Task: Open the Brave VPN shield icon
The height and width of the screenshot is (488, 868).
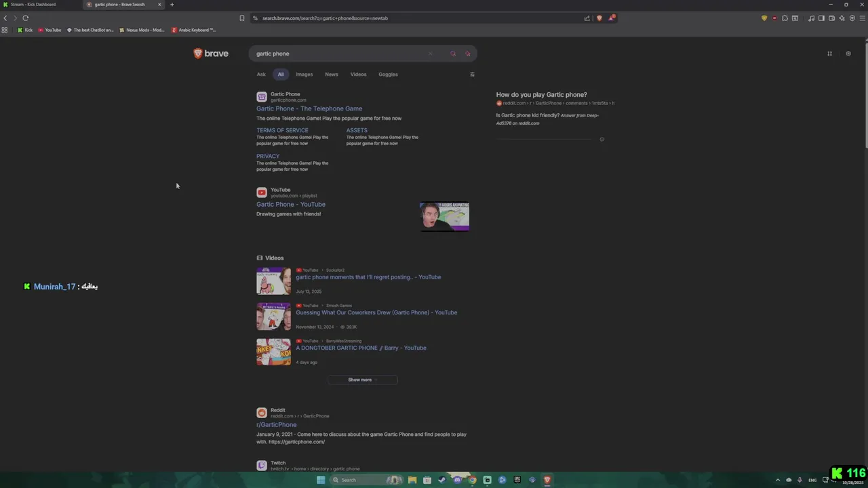Action: coord(852,18)
